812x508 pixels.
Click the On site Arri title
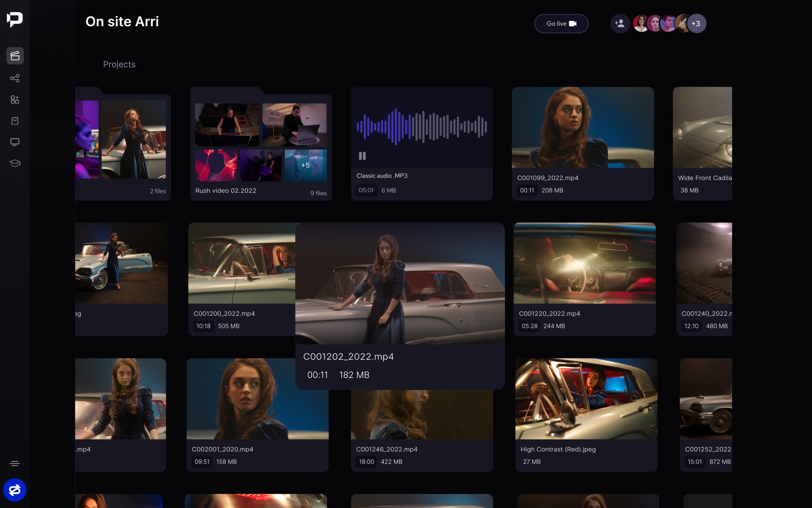[x=122, y=22]
